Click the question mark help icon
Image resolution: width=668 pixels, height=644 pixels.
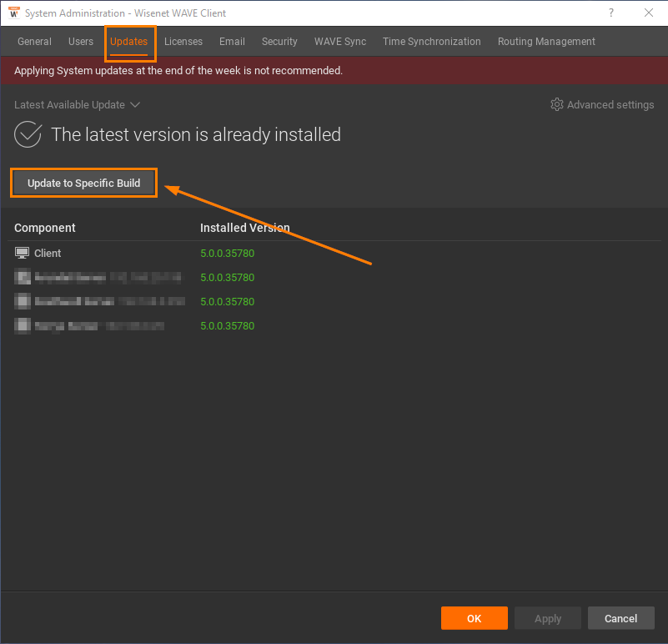pos(611,13)
